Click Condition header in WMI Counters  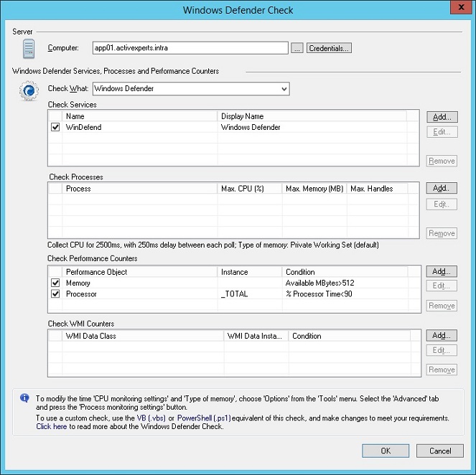click(x=350, y=336)
